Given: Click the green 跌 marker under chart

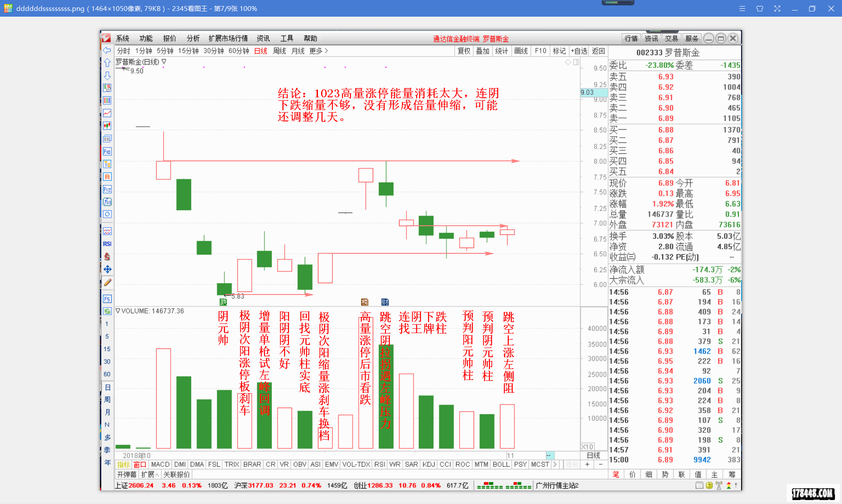Looking at the screenshot, I should [x=223, y=302].
